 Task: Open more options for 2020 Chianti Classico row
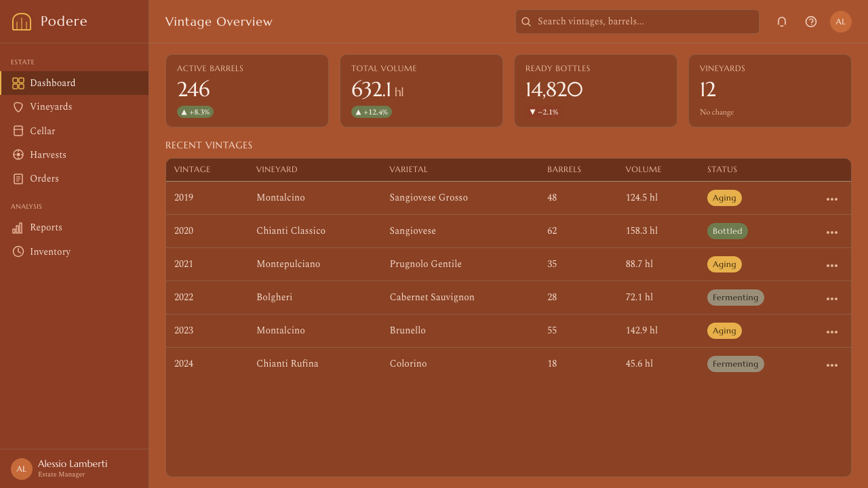832,232
